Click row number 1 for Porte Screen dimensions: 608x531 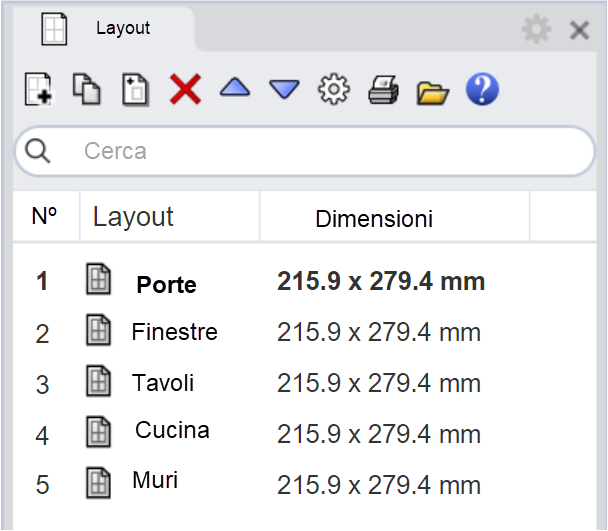(42, 281)
